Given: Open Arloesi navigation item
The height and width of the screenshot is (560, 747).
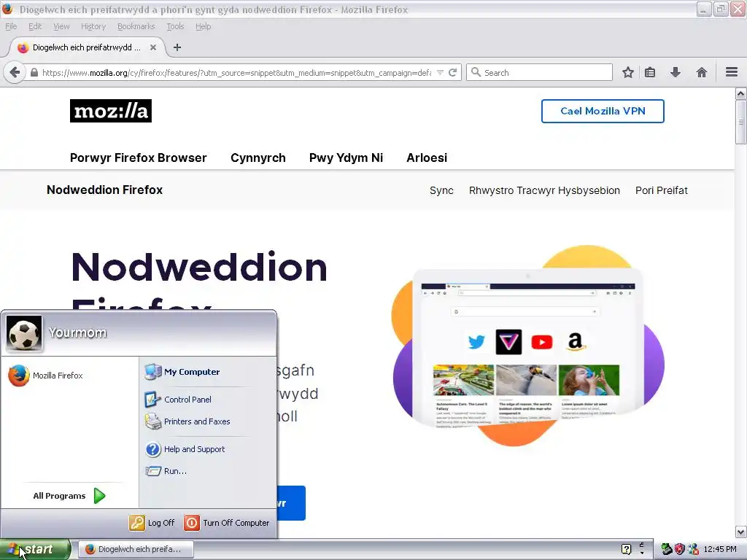Looking at the screenshot, I should point(427,157).
